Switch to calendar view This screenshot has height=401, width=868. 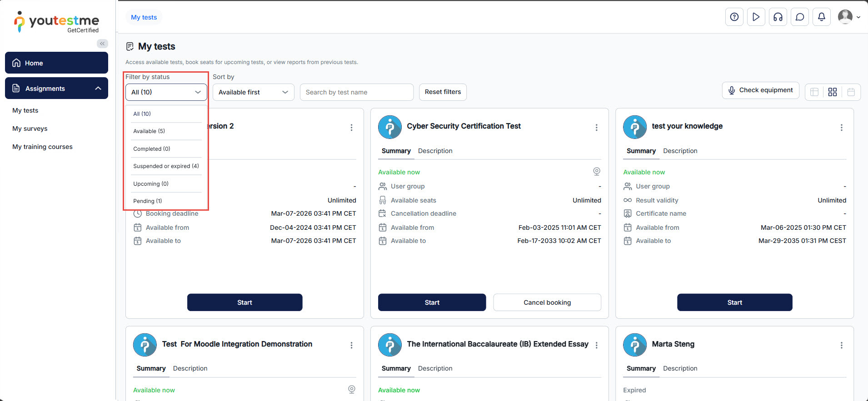(851, 92)
